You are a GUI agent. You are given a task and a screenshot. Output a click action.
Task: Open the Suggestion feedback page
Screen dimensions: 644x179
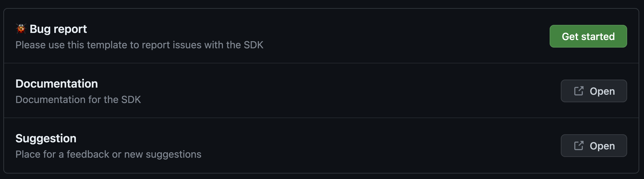(594, 146)
